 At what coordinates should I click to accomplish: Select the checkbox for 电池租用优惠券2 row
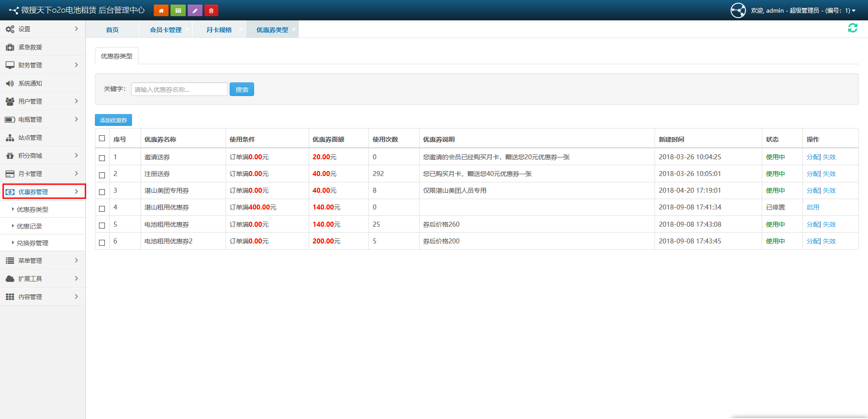pos(102,243)
